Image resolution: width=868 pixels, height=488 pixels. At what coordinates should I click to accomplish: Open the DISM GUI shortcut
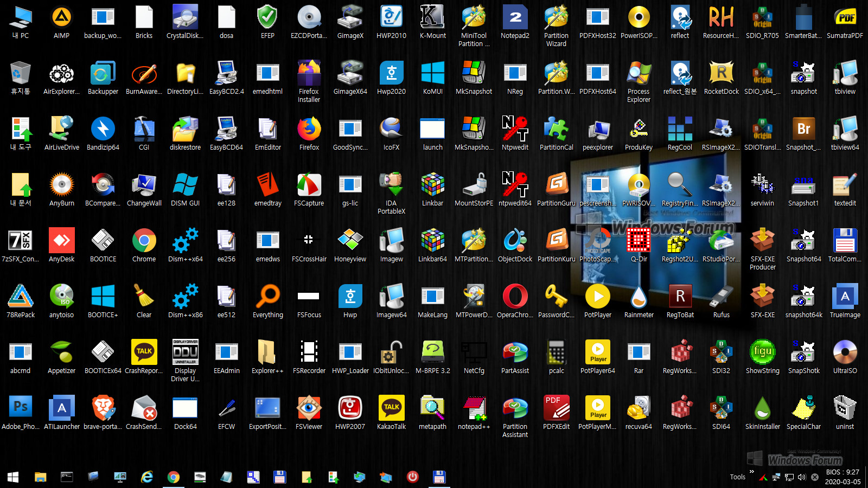click(x=185, y=190)
